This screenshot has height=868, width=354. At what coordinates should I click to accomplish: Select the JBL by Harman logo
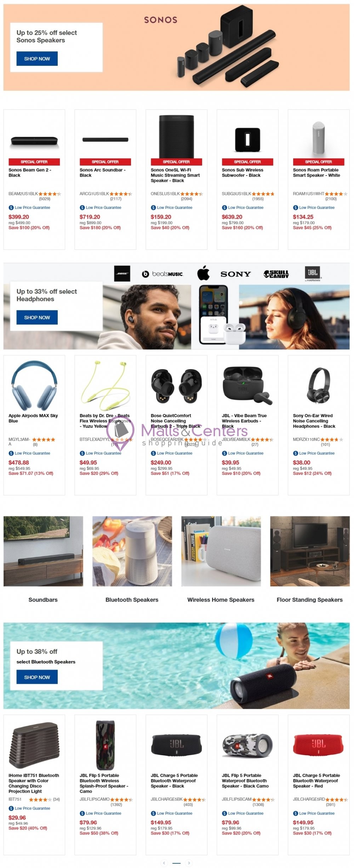point(312,274)
